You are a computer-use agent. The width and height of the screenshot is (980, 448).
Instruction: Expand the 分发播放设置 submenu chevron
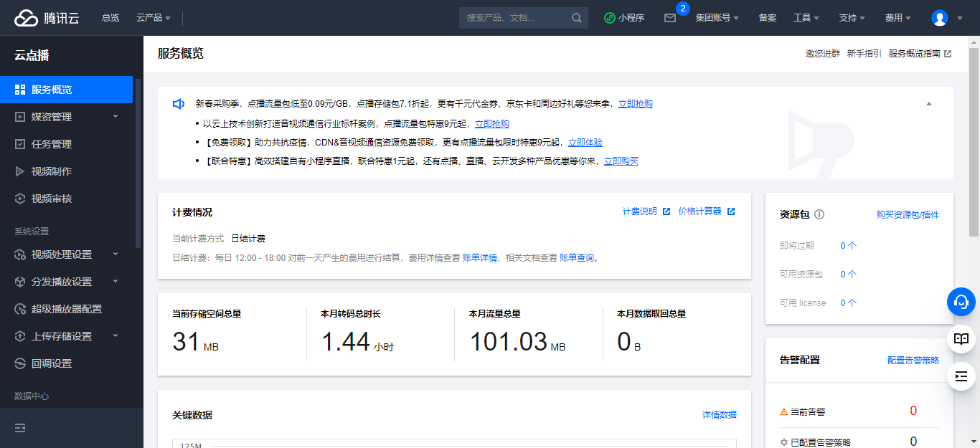tap(116, 281)
